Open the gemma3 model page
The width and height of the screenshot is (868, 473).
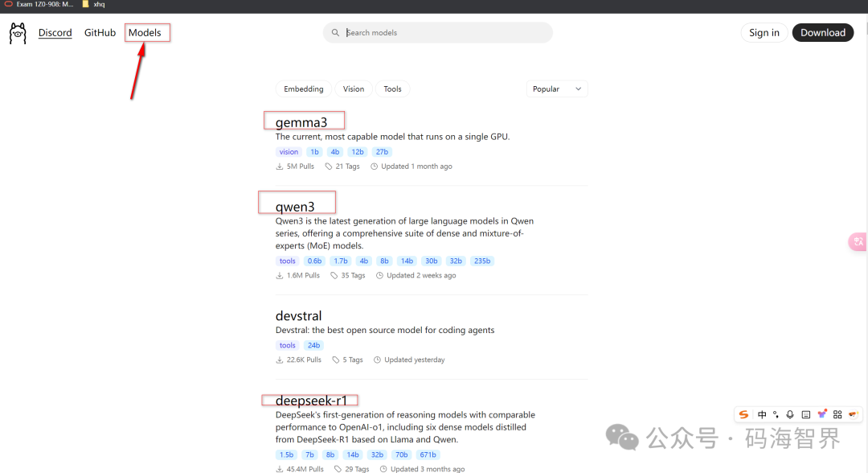(x=301, y=122)
